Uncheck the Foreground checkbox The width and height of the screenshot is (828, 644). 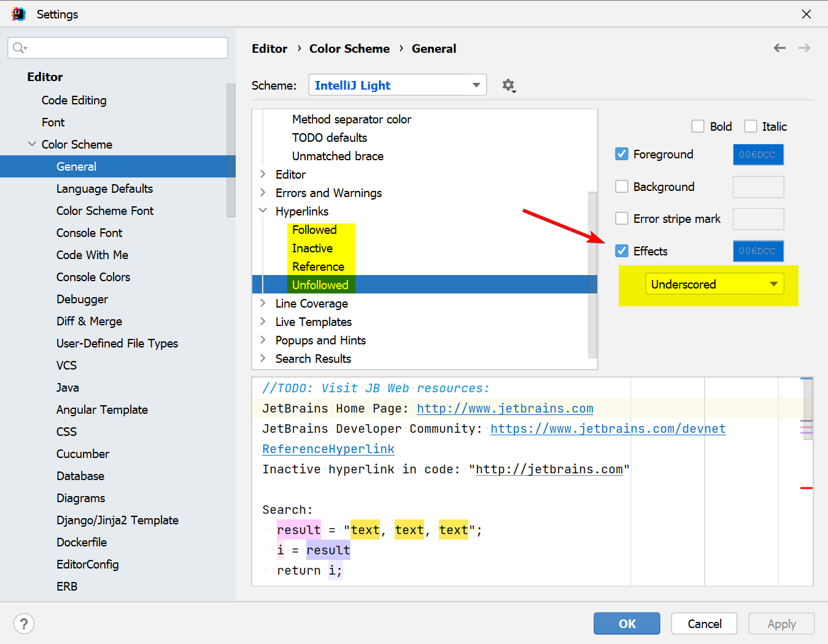pyautogui.click(x=622, y=154)
